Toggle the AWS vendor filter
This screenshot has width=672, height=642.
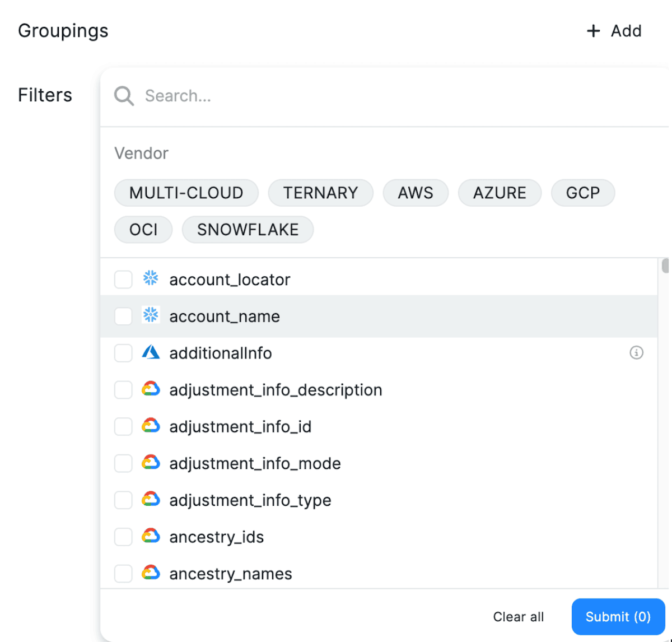point(416,192)
